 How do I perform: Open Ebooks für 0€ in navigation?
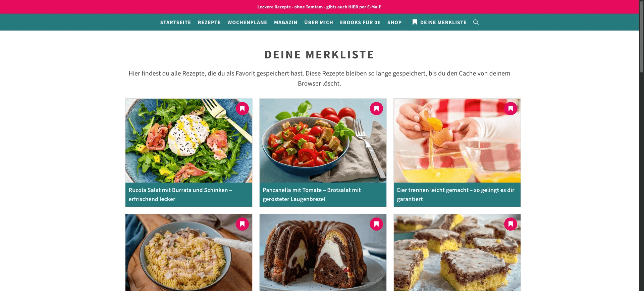click(x=360, y=22)
